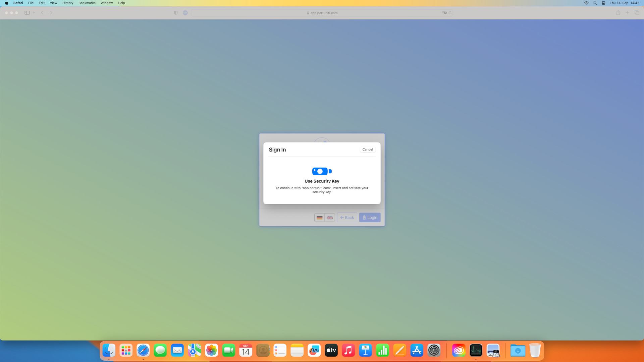This screenshot has height=362, width=644.
Task: Switch language using the UK flag
Action: pyautogui.click(x=330, y=218)
